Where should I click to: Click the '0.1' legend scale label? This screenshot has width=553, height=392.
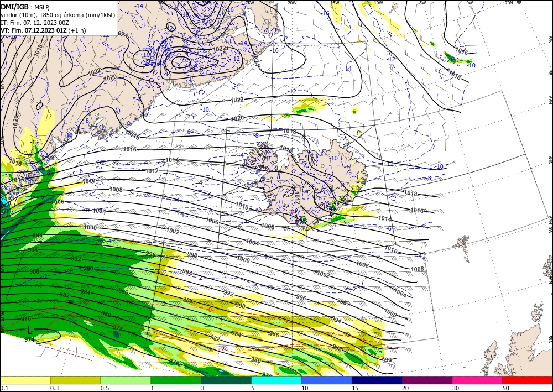[x=3, y=388]
